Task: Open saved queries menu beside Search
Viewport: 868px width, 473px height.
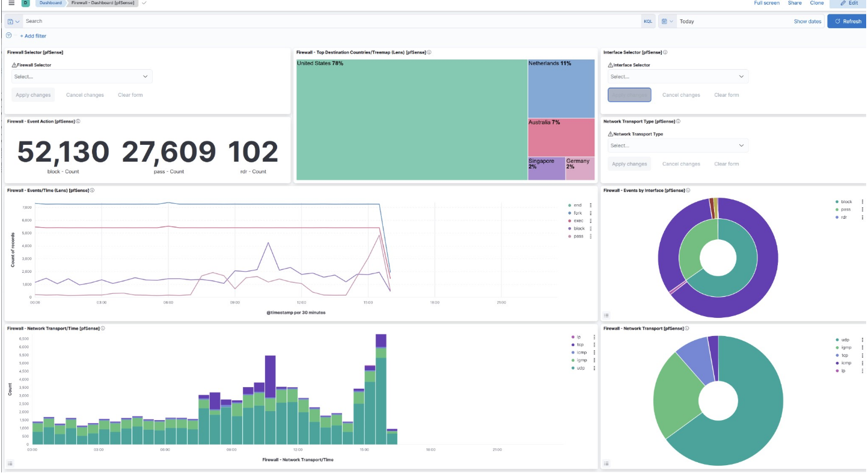Action: [x=14, y=21]
